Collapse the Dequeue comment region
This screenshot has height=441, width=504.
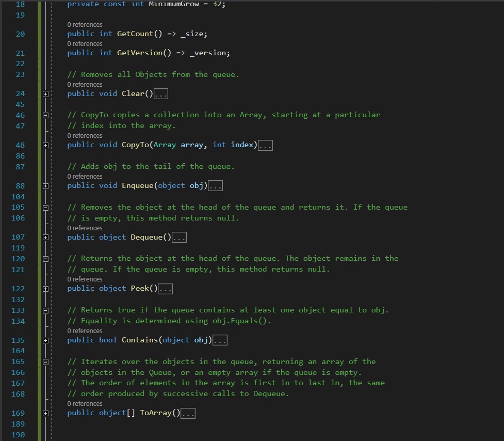pyautogui.click(x=45, y=207)
